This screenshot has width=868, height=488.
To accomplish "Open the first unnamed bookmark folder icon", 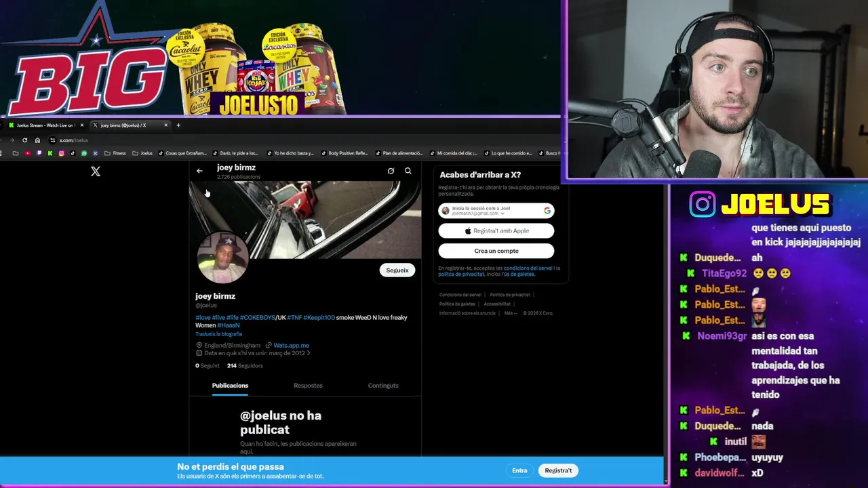I will [16, 153].
